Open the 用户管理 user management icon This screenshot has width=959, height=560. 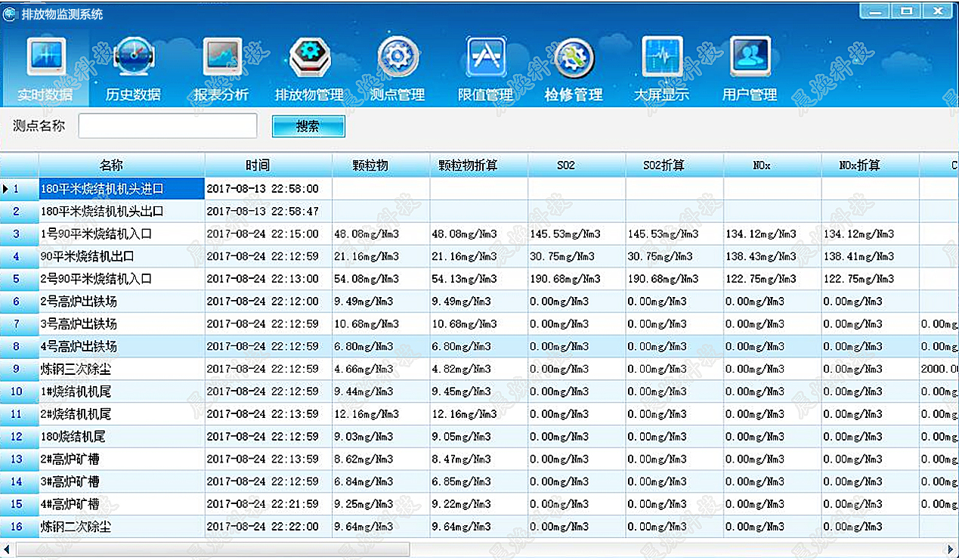click(750, 59)
